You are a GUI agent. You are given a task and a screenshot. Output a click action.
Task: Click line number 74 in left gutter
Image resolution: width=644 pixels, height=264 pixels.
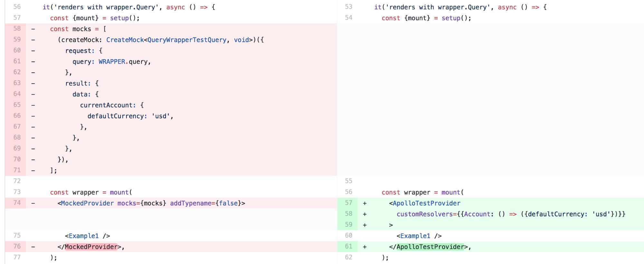17,203
